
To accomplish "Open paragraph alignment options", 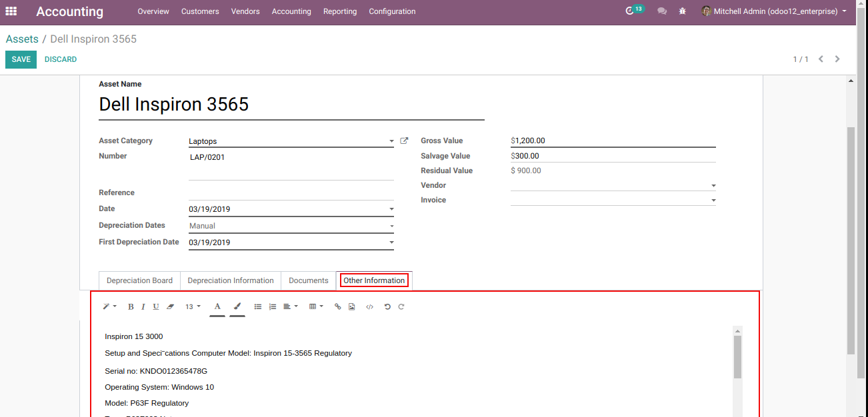I will 290,306.
